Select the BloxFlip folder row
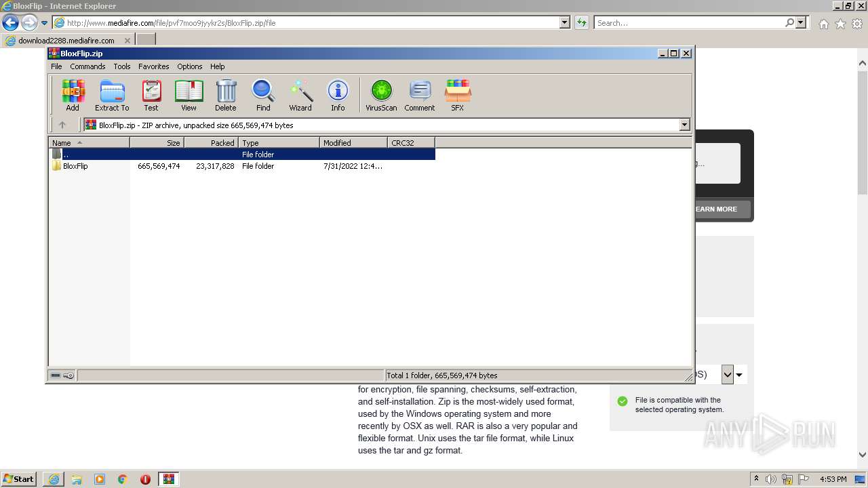This screenshot has width=868, height=488. (242, 166)
